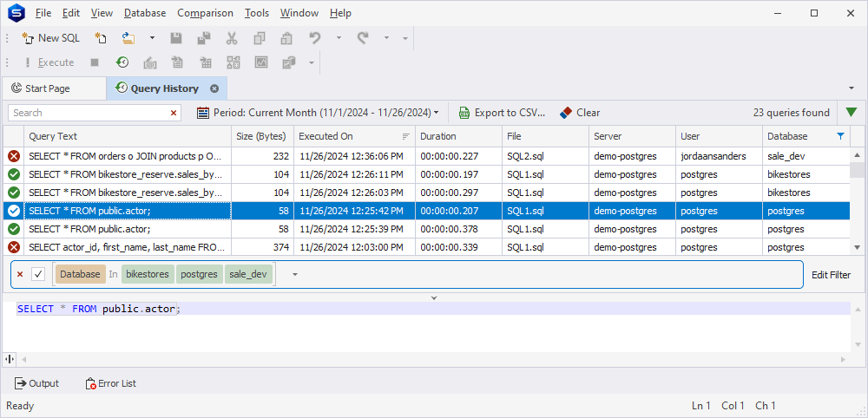Collapse the query preview pane chevron
The image size is (868, 418).
point(434,298)
